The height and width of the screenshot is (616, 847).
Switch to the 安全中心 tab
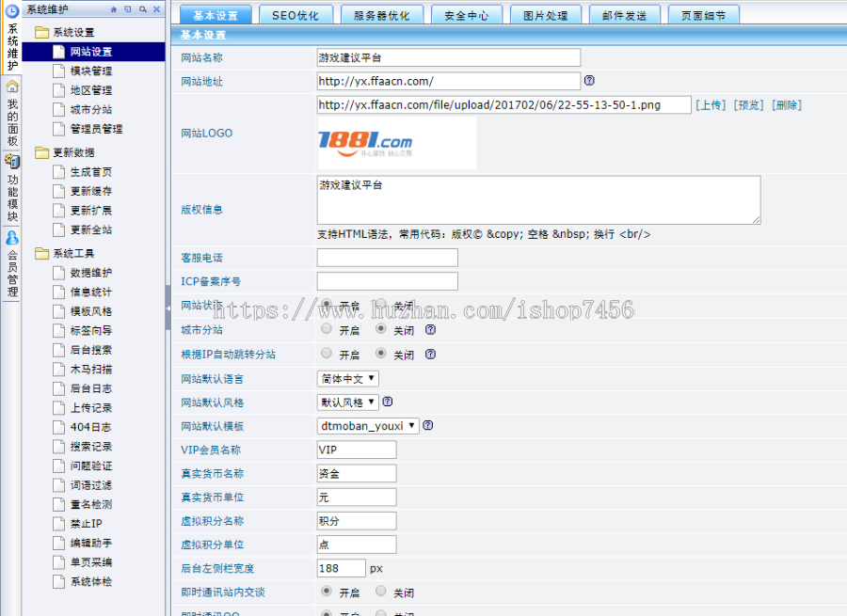point(467,15)
